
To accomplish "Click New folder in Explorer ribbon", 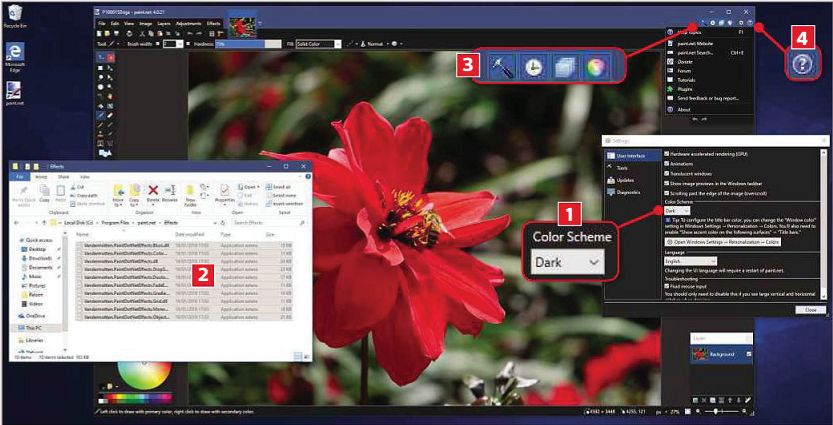I will (190, 194).
